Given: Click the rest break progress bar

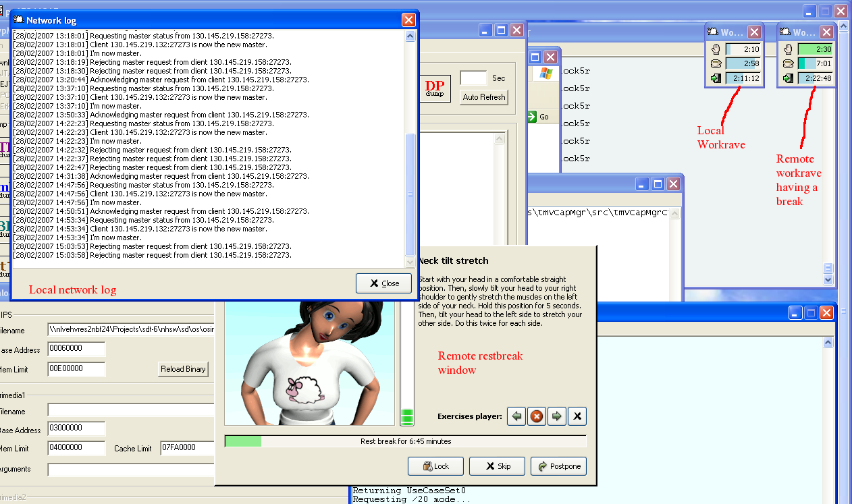Looking at the screenshot, I should (405, 441).
